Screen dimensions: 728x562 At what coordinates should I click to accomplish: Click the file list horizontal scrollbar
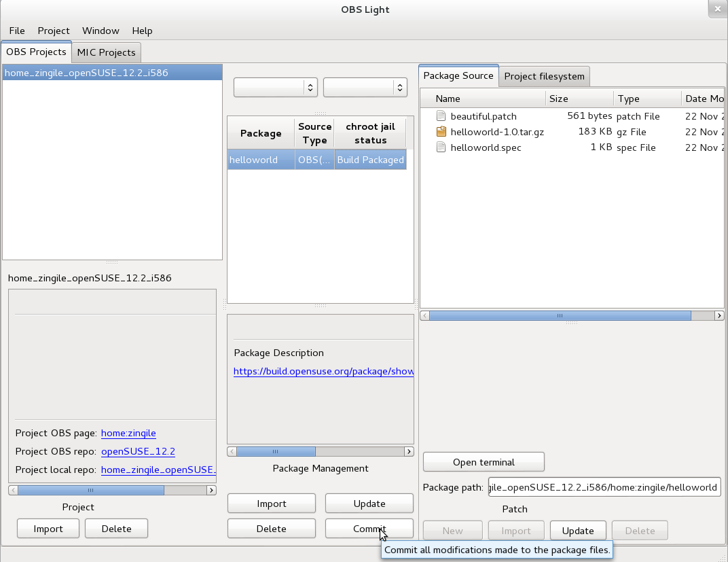559,315
